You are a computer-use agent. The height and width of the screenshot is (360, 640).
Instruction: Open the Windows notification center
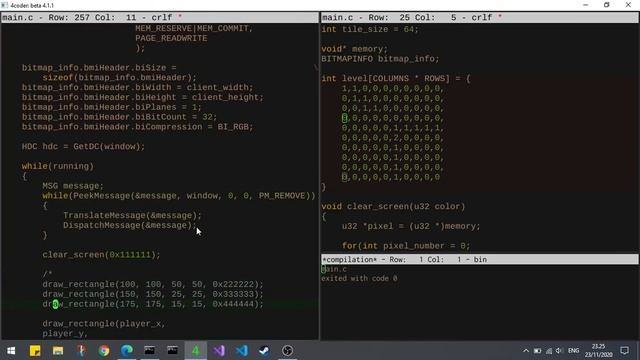click(x=624, y=351)
